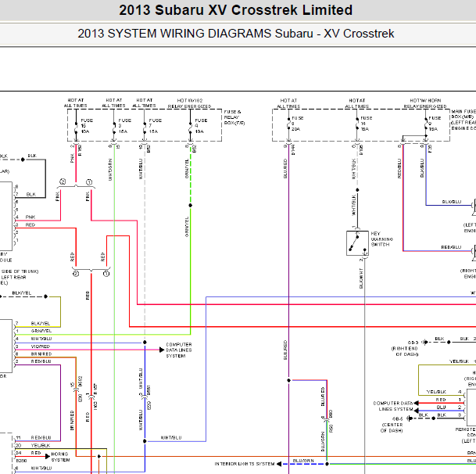This screenshot has height=474, width=476.
Task: Select the "FUSE 9 15A" label
Action: coord(435,124)
